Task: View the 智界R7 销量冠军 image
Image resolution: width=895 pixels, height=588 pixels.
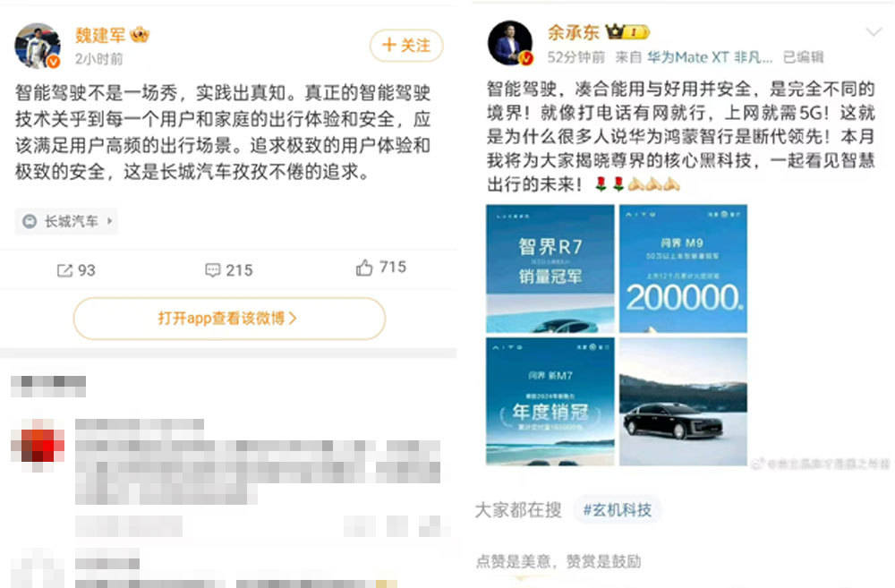Action: pyautogui.click(x=550, y=268)
